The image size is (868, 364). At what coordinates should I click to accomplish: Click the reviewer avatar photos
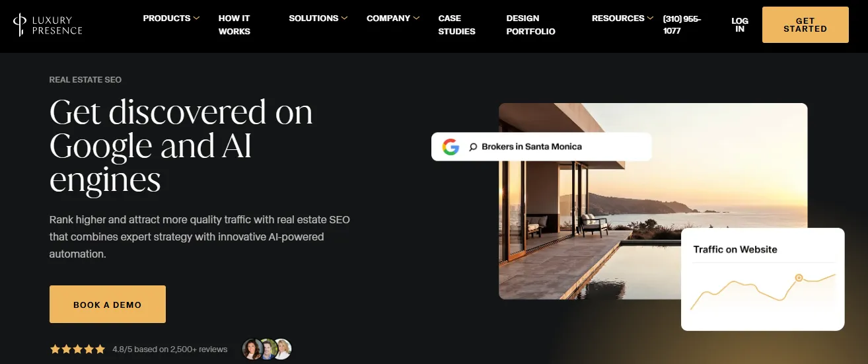pyautogui.click(x=267, y=349)
